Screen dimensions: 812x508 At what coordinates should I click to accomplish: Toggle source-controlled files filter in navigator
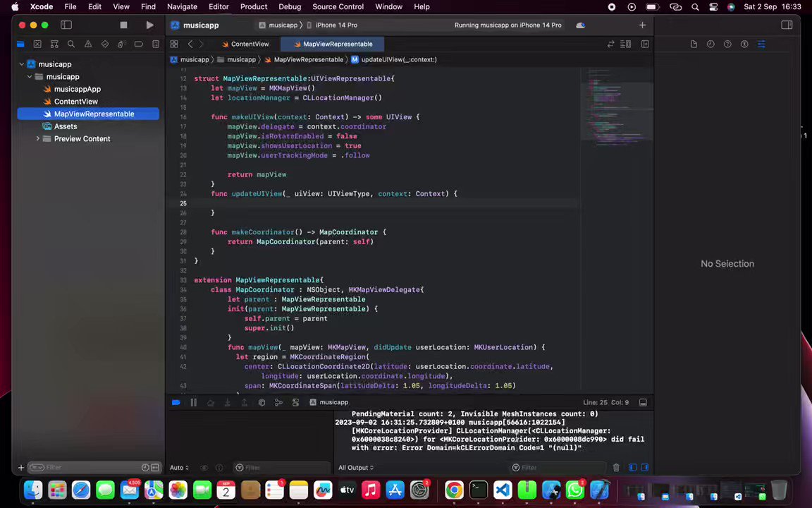(x=155, y=468)
